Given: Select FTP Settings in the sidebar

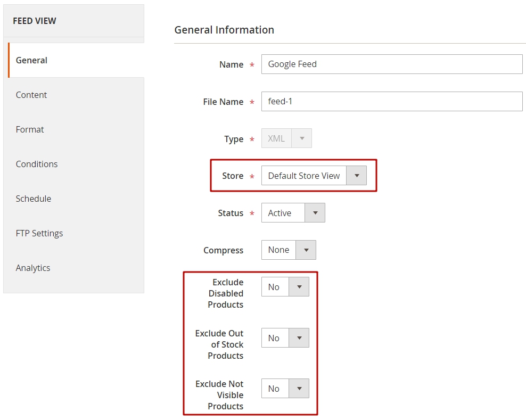Looking at the screenshot, I should point(74,233).
